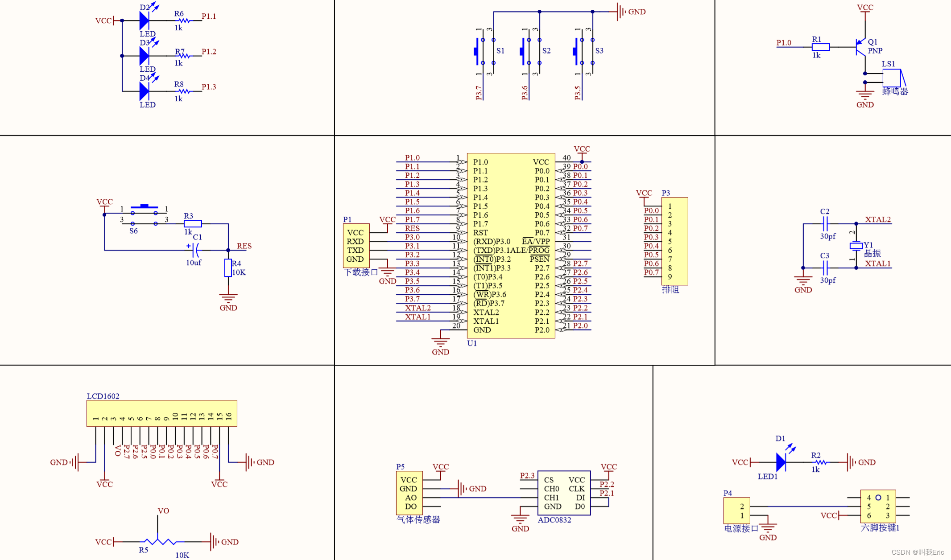The image size is (951, 560).
Task: Click push button switch S3
Action: 584,51
